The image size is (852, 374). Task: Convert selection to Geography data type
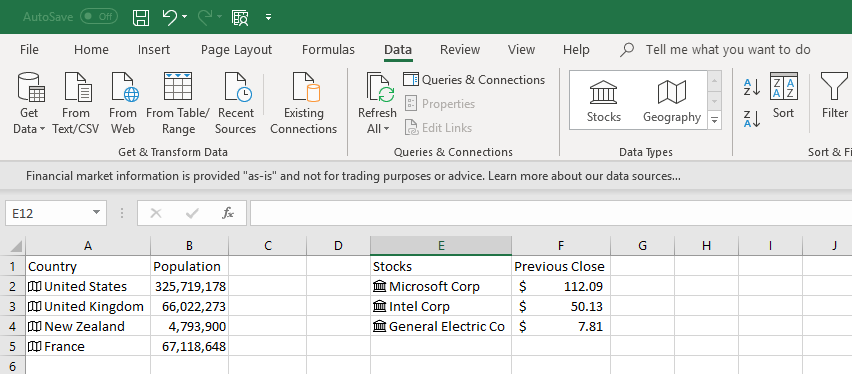click(x=672, y=102)
